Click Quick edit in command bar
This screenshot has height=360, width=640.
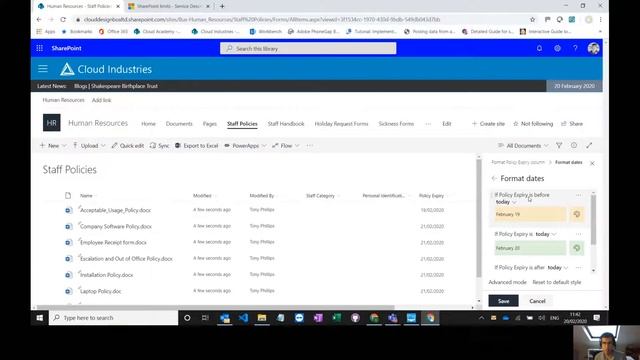[x=127, y=146]
